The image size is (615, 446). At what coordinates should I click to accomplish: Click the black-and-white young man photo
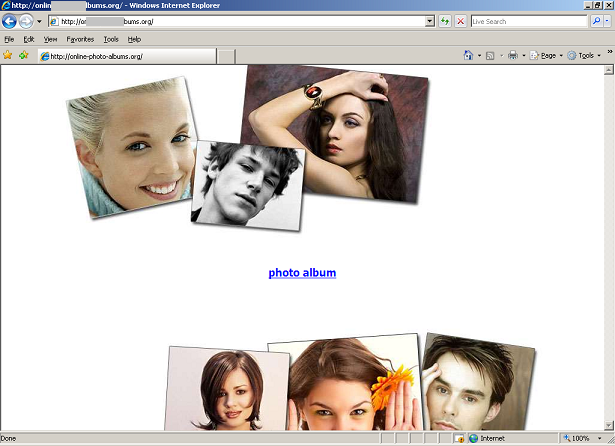pos(248,186)
